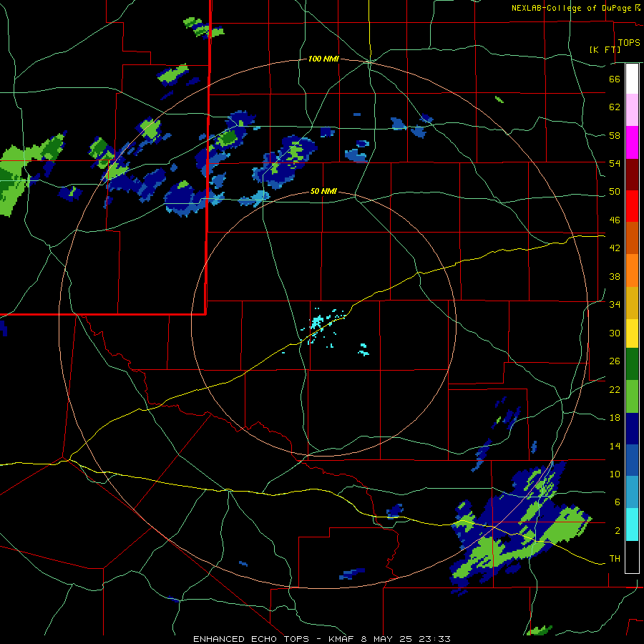Select the dark orange legend swatch
The height and width of the screenshot is (644, 644).
click(x=632, y=238)
